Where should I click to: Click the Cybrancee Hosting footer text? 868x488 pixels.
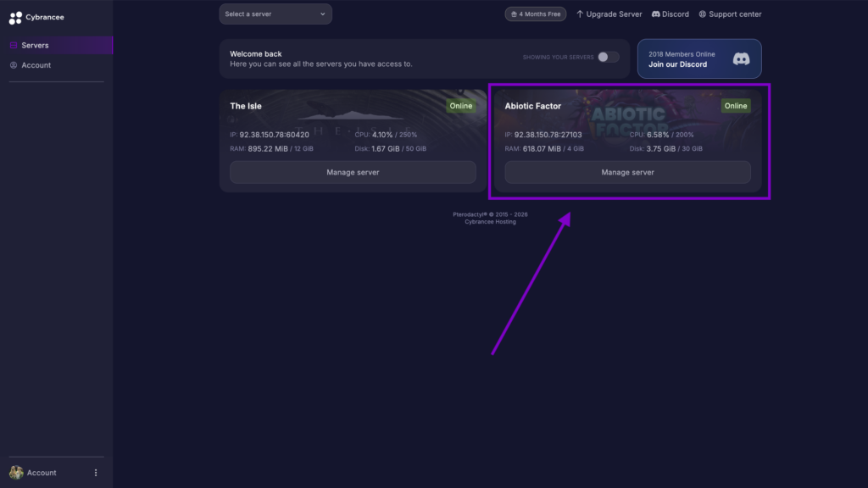tap(490, 222)
